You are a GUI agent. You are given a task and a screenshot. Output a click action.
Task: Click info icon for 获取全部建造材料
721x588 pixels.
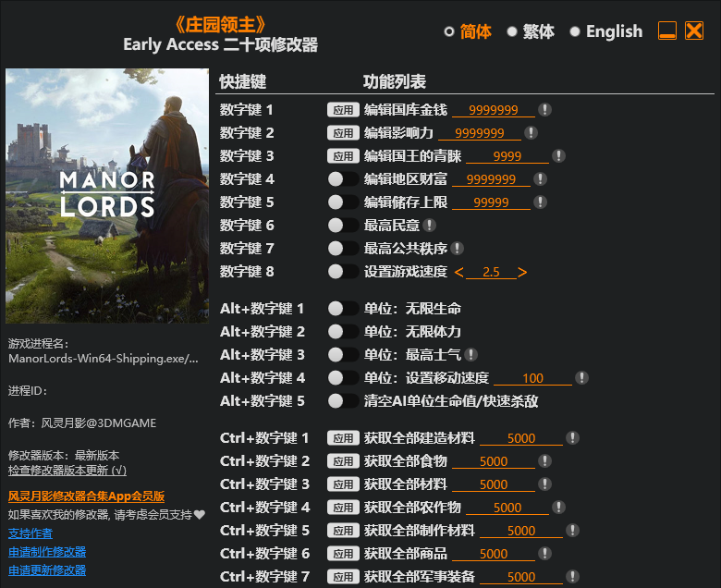573,438
